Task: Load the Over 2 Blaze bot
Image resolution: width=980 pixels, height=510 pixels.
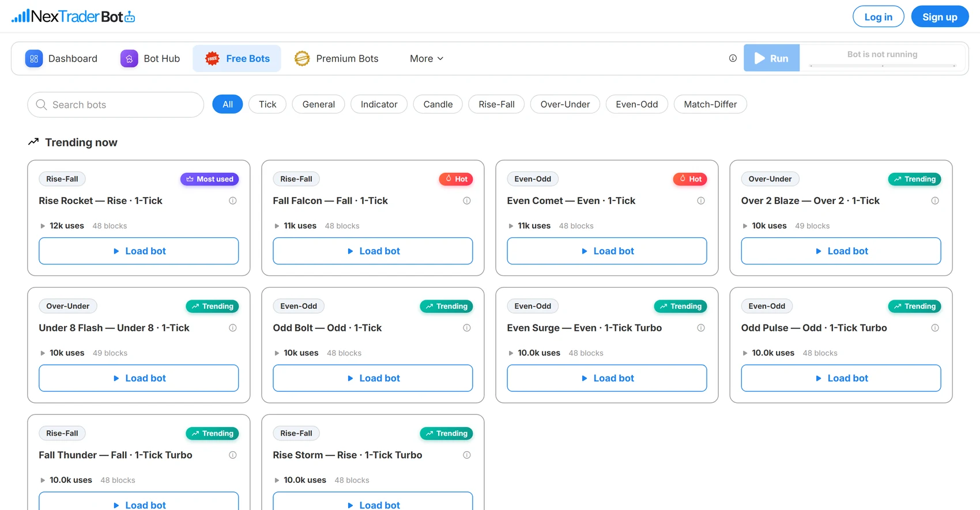Action: pyautogui.click(x=841, y=251)
